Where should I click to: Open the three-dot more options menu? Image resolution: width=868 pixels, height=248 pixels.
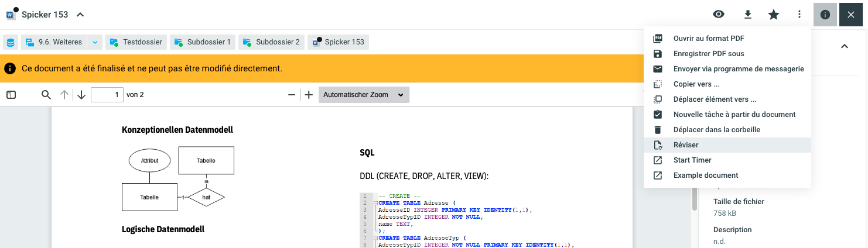[x=799, y=15]
